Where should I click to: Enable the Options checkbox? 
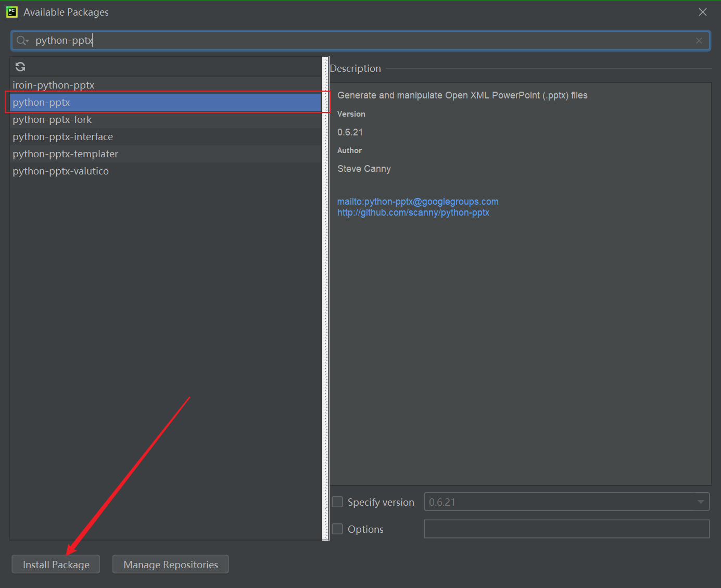tap(337, 529)
